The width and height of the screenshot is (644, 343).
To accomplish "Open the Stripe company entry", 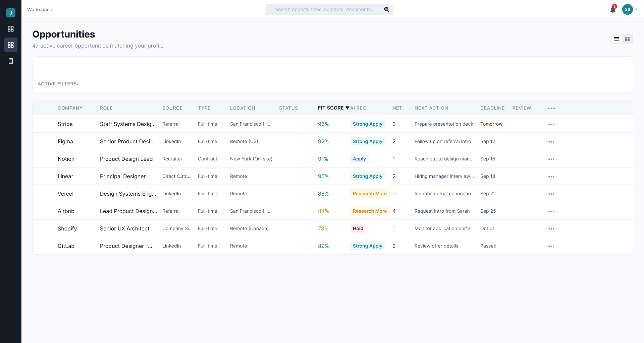I will tap(65, 124).
